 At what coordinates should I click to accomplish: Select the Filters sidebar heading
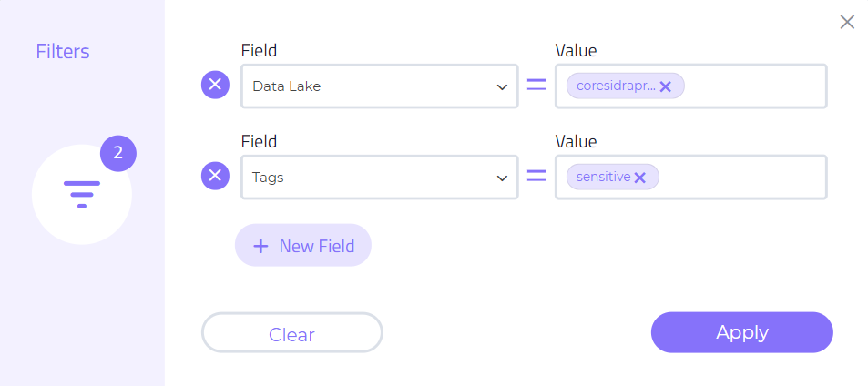(x=63, y=51)
